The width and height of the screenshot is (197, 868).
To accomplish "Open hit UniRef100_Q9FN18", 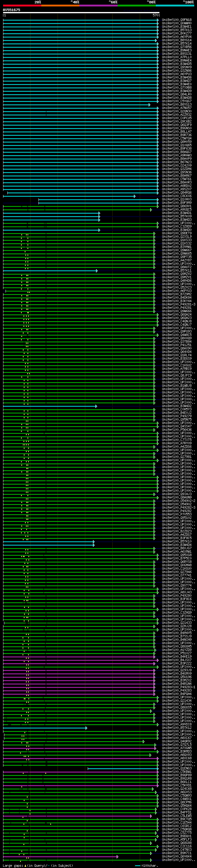I will coord(176,20).
